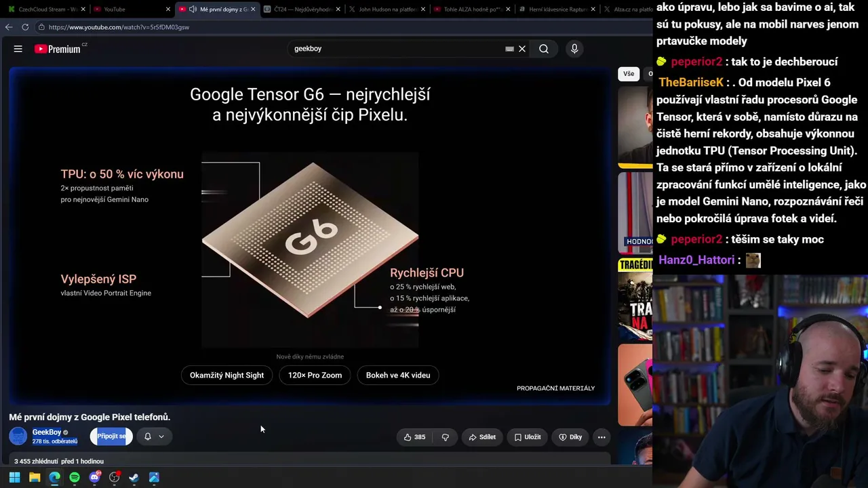Click the Vylepšený ISP heading in video
Viewport: 868px width, 488px height.
[98, 279]
